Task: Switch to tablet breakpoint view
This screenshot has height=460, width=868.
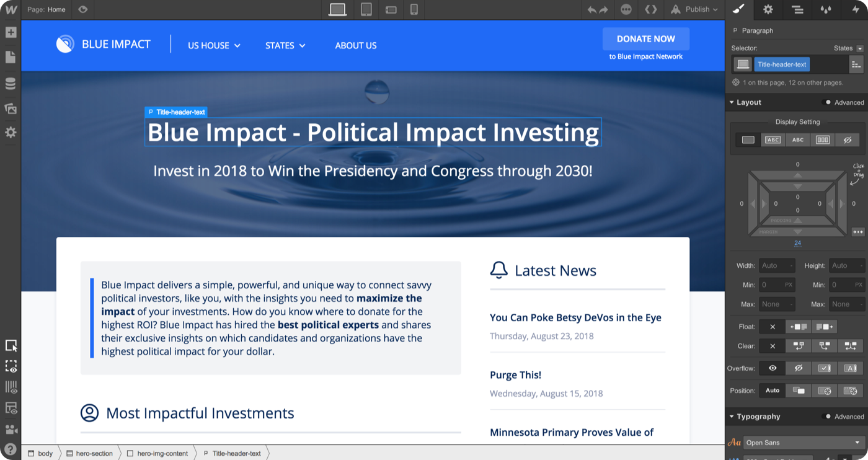Action: (x=366, y=9)
